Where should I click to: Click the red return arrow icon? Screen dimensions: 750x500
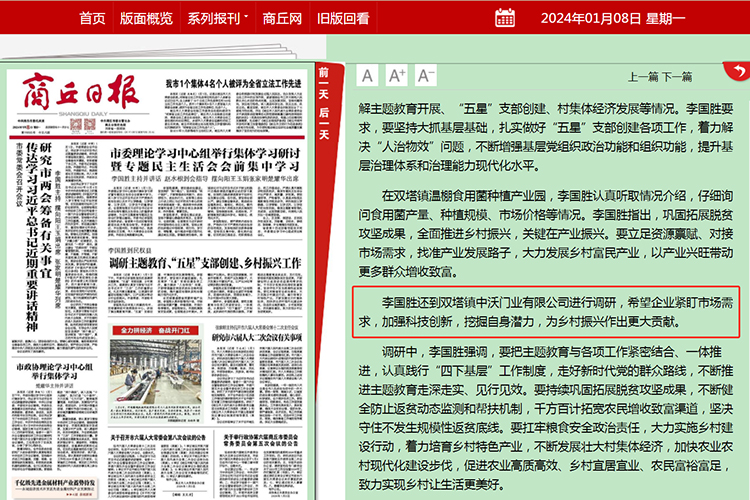click(x=737, y=72)
